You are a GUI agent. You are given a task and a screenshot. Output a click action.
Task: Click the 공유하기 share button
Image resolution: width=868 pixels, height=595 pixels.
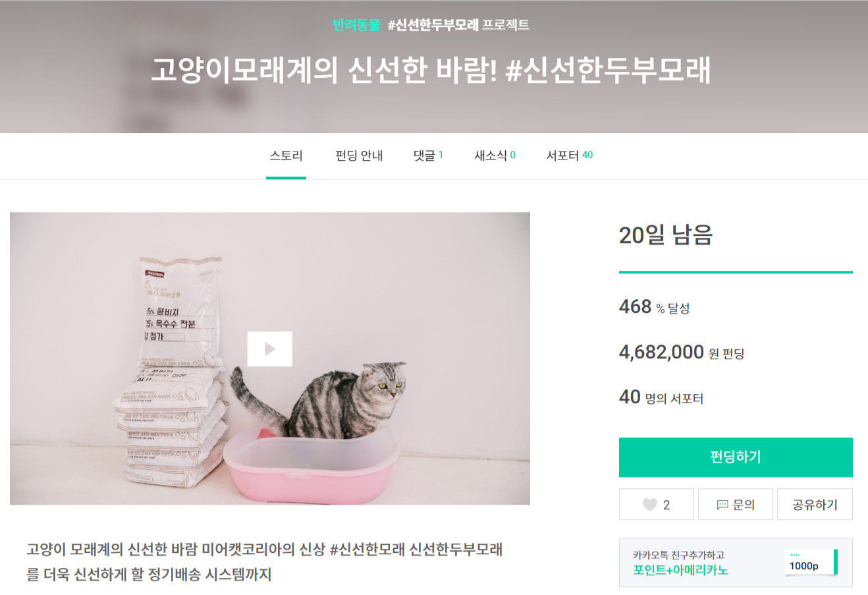coord(815,505)
